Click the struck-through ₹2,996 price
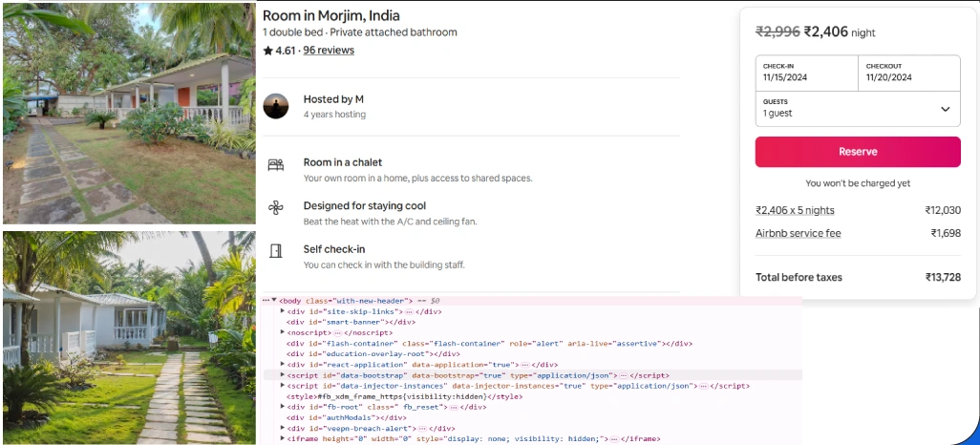This screenshot has width=980, height=445. (x=778, y=32)
